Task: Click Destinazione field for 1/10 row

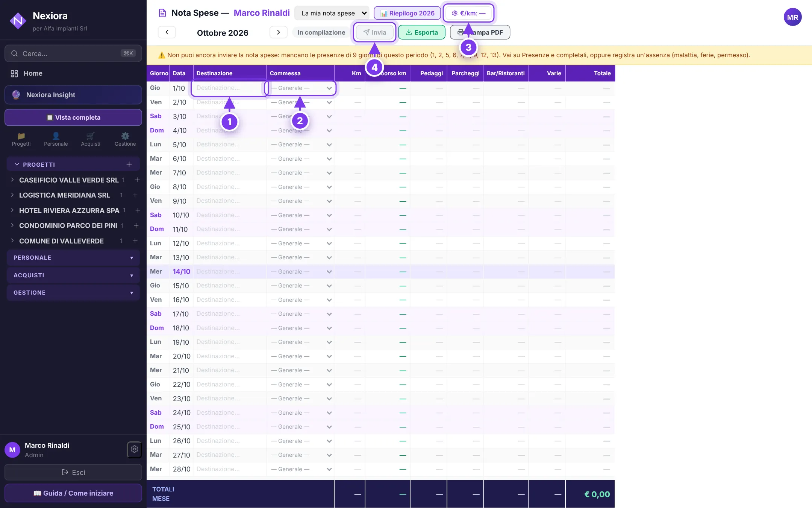Action: (x=230, y=88)
